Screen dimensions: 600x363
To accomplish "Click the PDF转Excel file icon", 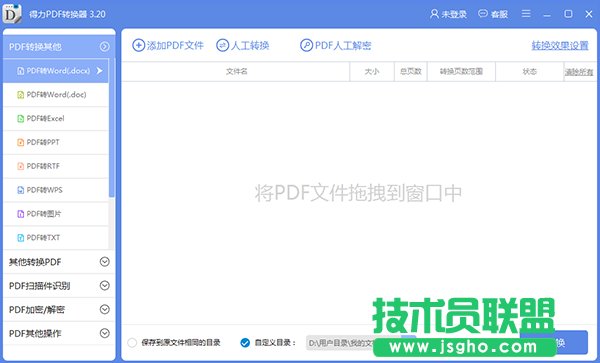I will 21,119.
